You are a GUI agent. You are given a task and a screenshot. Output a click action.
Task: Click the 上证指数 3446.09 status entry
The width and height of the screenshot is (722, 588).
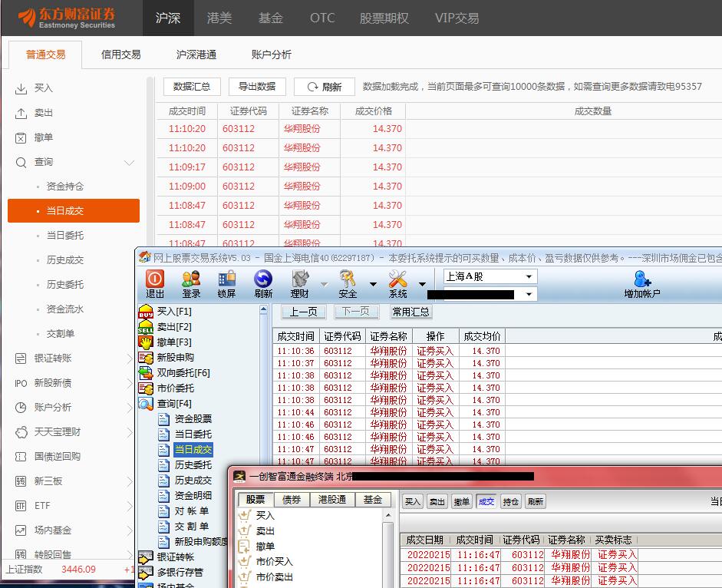(51, 570)
